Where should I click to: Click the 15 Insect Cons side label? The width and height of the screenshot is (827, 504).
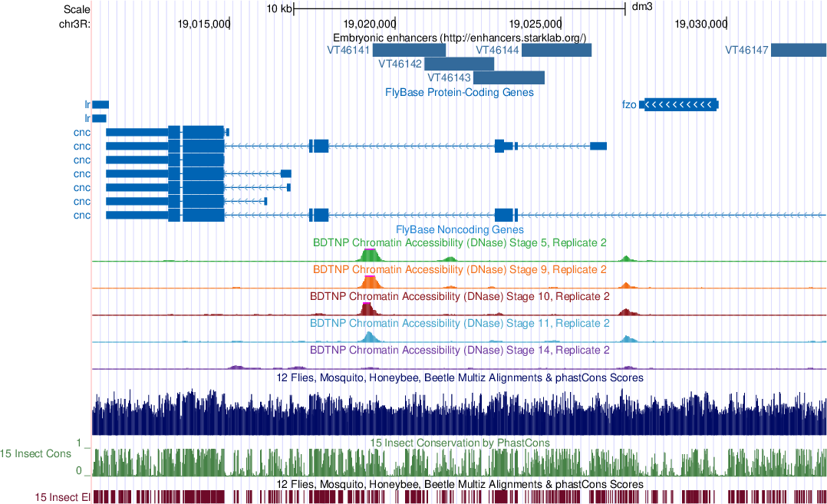coord(36,454)
